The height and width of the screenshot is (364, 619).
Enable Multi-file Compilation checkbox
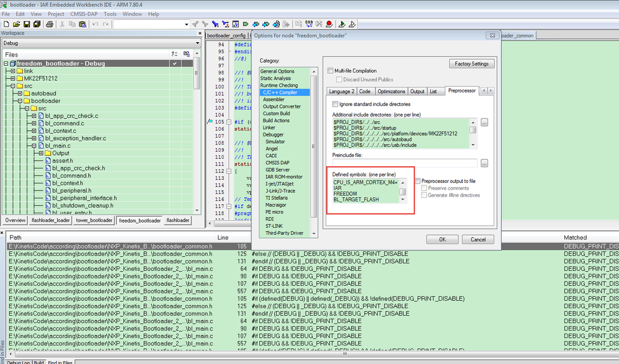click(331, 71)
